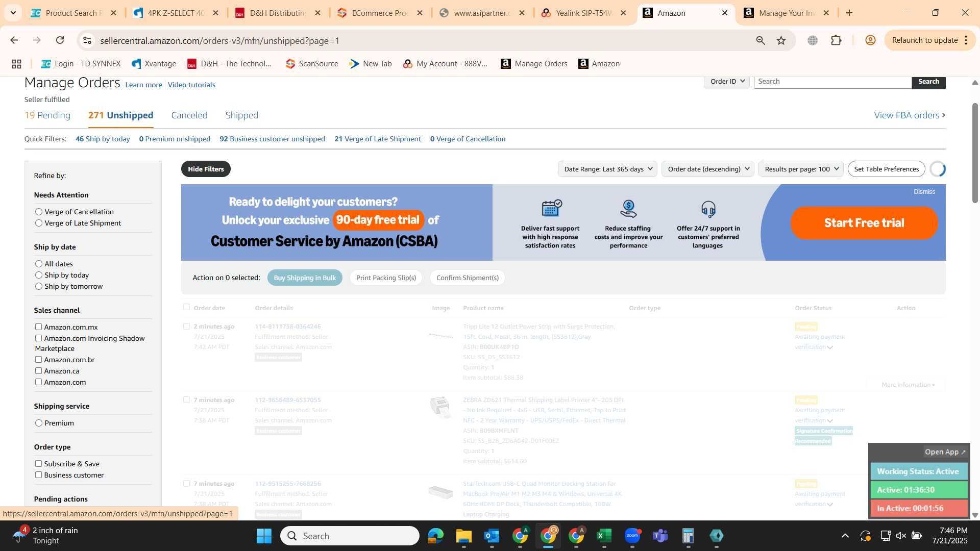Expand Awaiting payment verification for order 114-8111738-0364246
Viewport: 980px width, 551px height.
tap(830, 347)
